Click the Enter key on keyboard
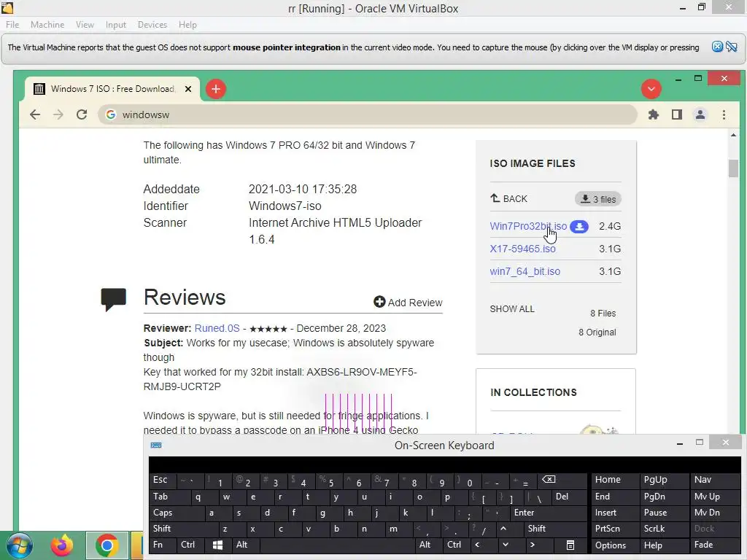 pyautogui.click(x=548, y=513)
